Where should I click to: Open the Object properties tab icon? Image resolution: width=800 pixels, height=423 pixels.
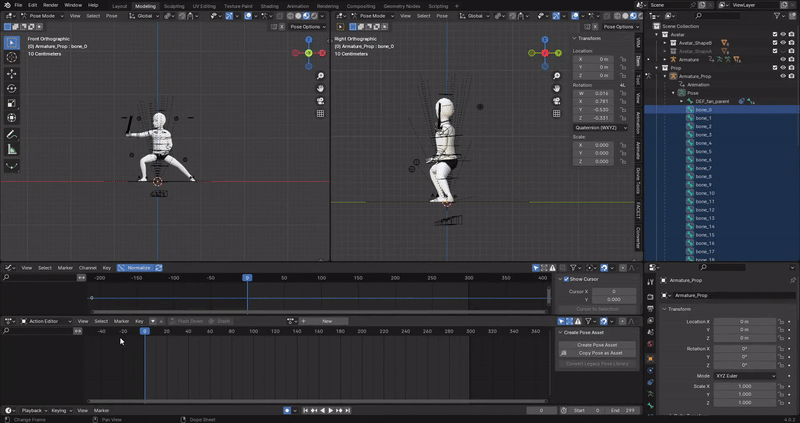tap(650, 358)
